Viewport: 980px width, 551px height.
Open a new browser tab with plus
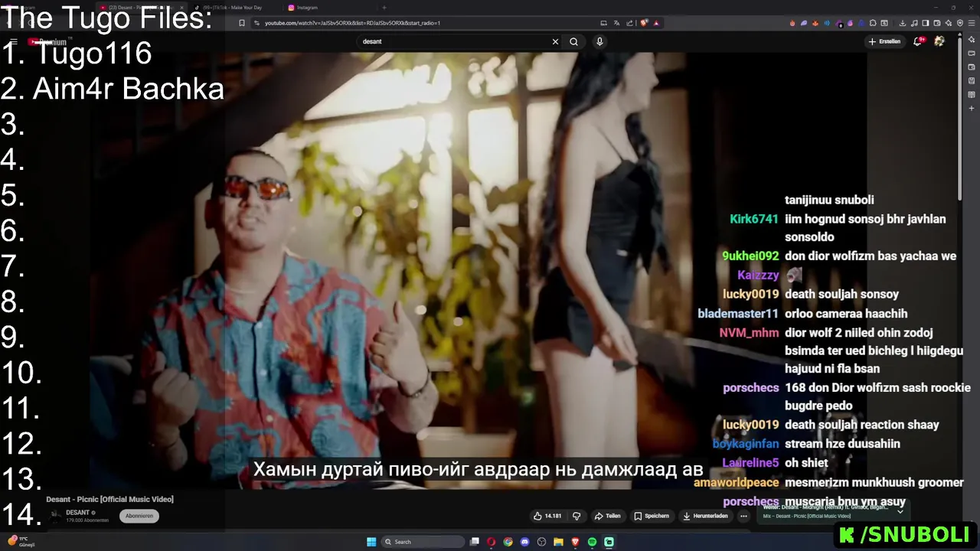pyautogui.click(x=384, y=8)
